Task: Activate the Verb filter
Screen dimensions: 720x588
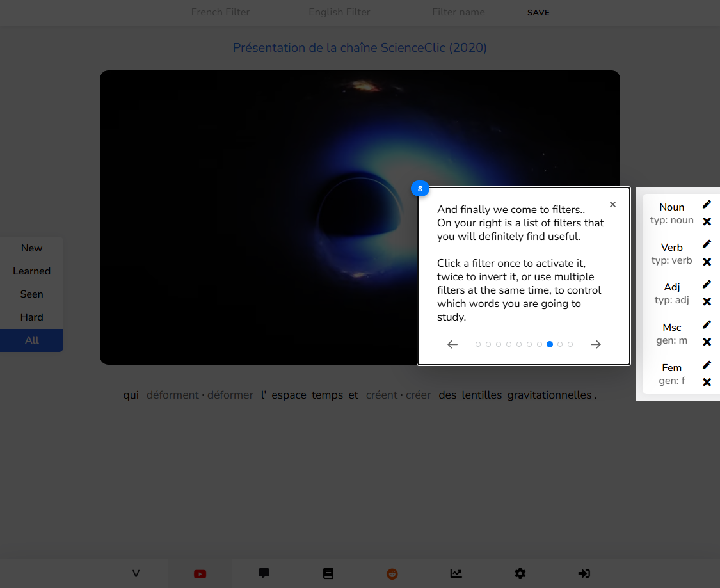Action: click(x=671, y=254)
